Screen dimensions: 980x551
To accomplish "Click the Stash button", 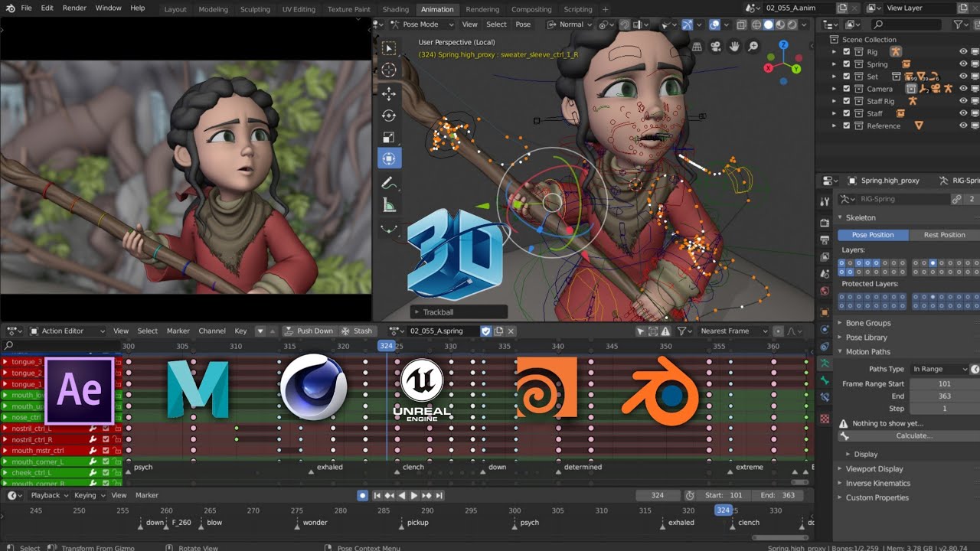I will coord(357,331).
